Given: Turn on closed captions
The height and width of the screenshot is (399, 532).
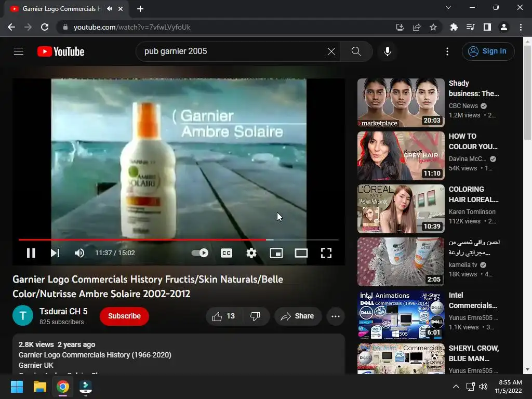Looking at the screenshot, I should tap(227, 253).
